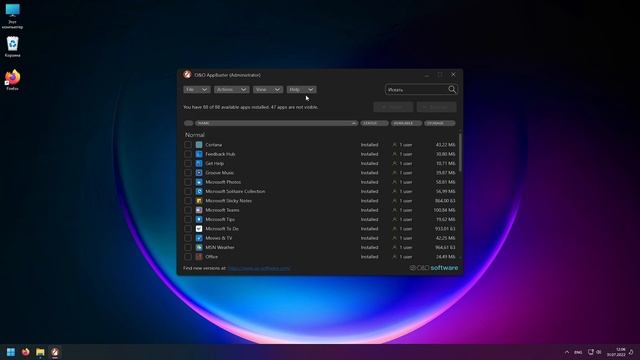640x360 pixels.
Task: Select the Microsoft Solitaire Collection row name
Action: [235, 191]
